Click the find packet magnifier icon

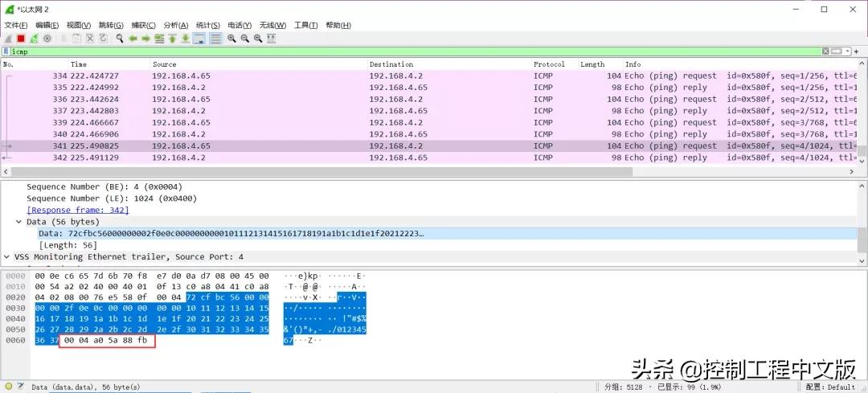120,38
